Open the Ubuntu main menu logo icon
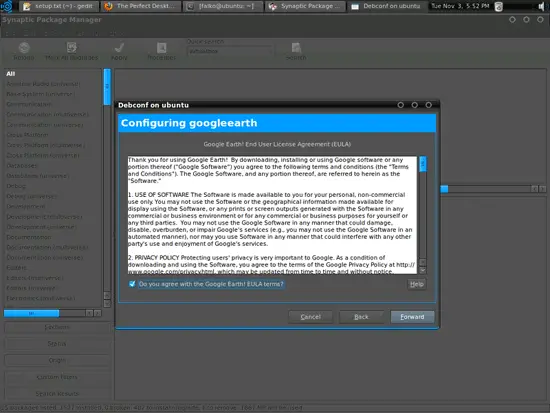Image resolution: width=550 pixels, height=413 pixels. [7, 6]
